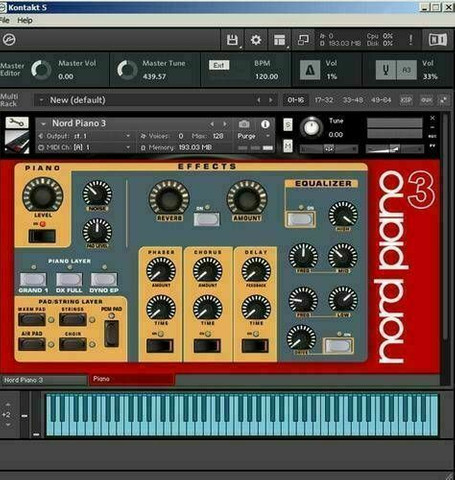
Task: Toggle the Choir layer button
Action: point(73,344)
